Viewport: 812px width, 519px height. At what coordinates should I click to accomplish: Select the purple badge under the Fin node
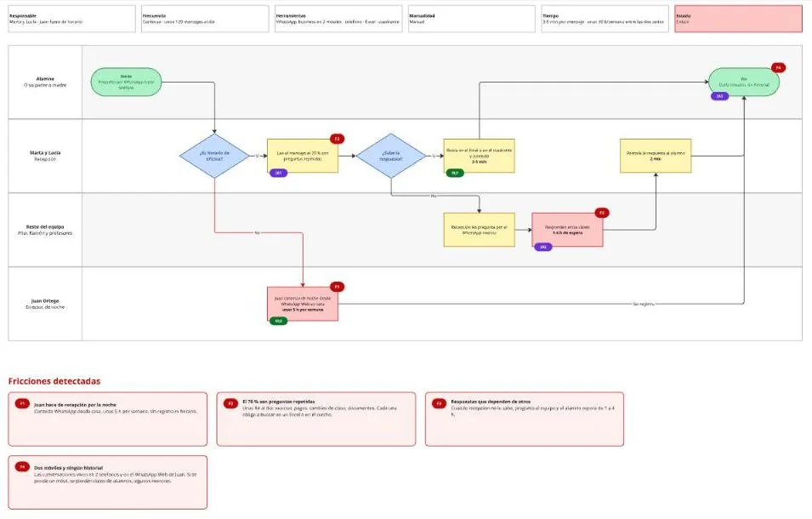[x=719, y=96]
